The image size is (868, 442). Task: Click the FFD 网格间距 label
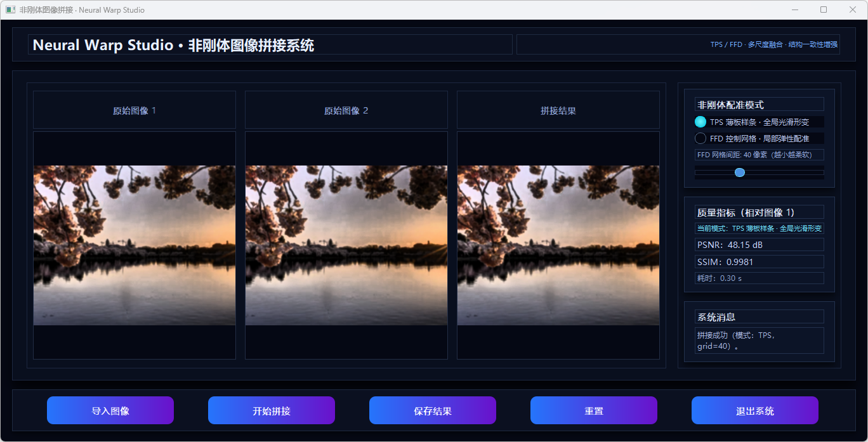(759, 155)
